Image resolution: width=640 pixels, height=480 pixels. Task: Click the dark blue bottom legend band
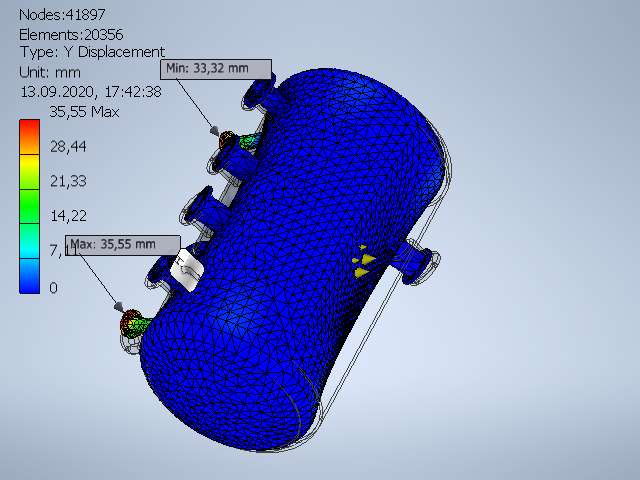click(29, 276)
